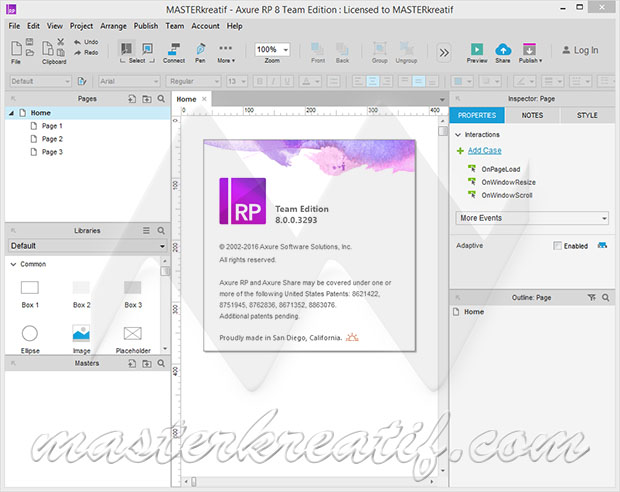This screenshot has height=492, width=620.
Task: Search pages with magnifier icon
Action: click(x=161, y=99)
